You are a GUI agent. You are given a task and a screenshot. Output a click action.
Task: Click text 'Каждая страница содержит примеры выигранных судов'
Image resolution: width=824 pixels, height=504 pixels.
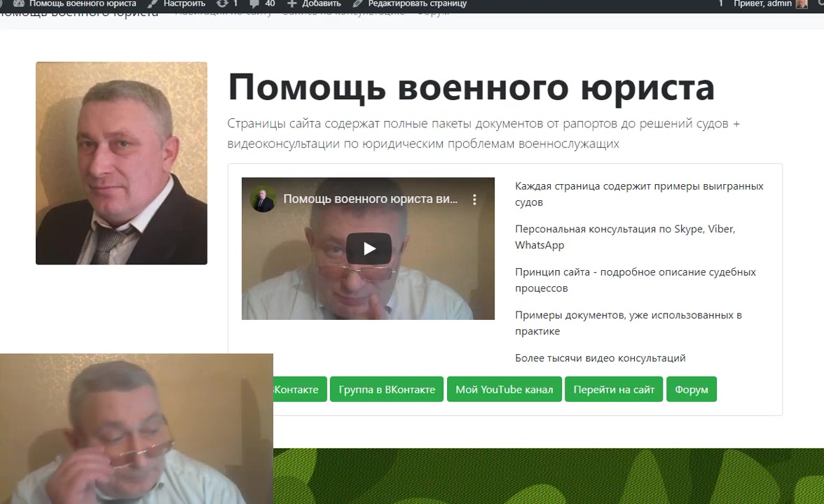tap(639, 195)
